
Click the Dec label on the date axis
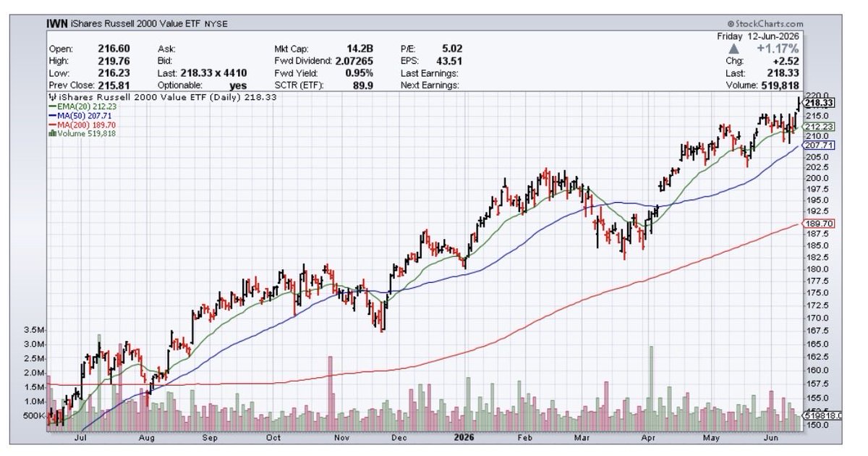coord(398,438)
